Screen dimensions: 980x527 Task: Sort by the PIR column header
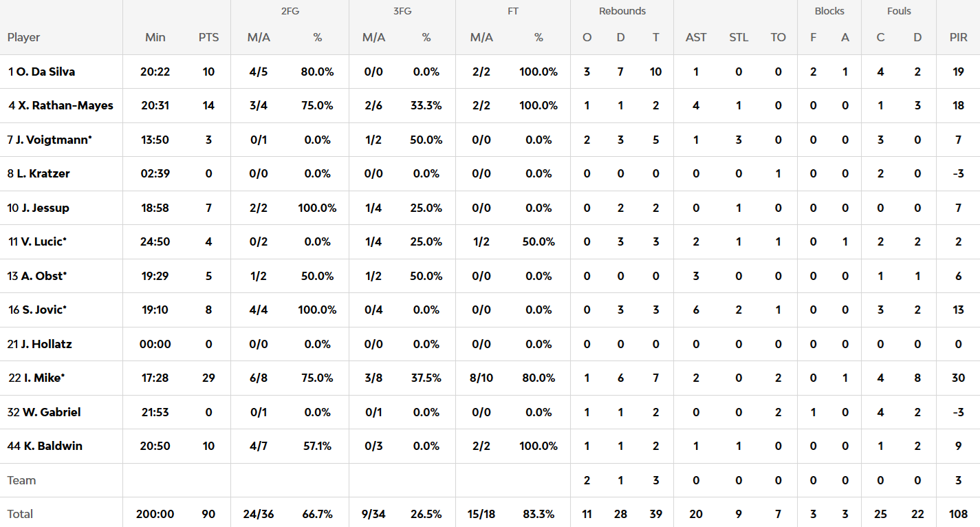click(x=959, y=37)
